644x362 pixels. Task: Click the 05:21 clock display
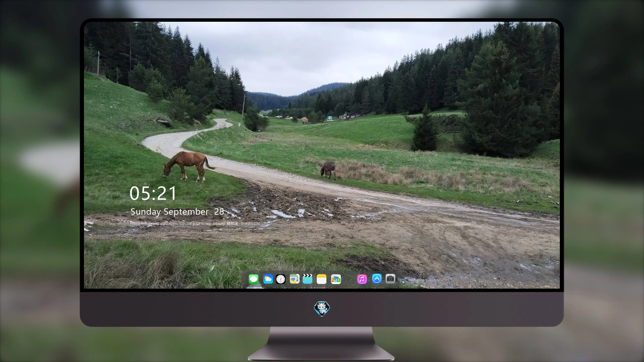pos(153,193)
